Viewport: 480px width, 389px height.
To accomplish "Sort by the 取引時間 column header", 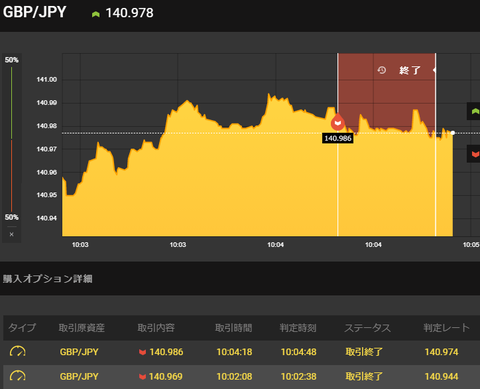I will click(234, 328).
